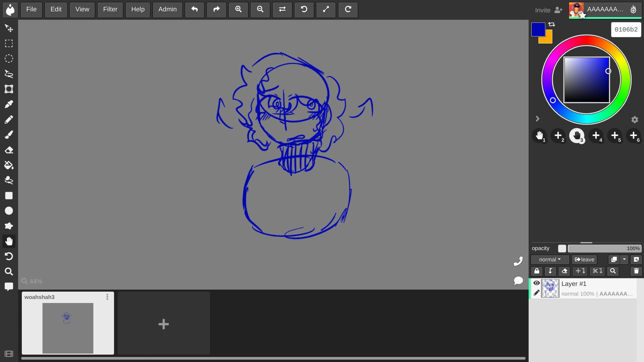
Task: Choose the Zoom tool in the toolbar
Action: point(9,271)
